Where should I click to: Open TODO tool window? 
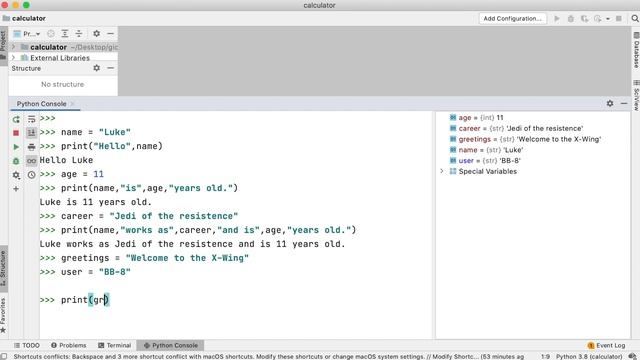pos(27,345)
